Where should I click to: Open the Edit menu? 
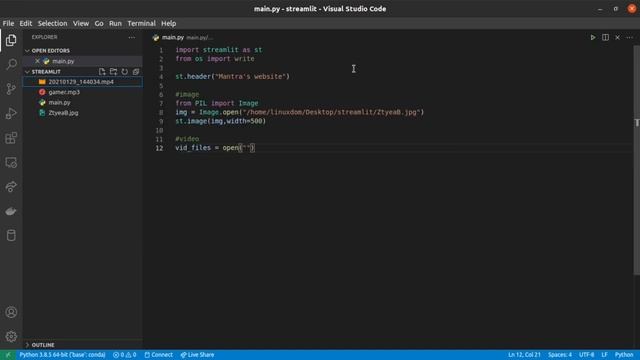coord(25,23)
